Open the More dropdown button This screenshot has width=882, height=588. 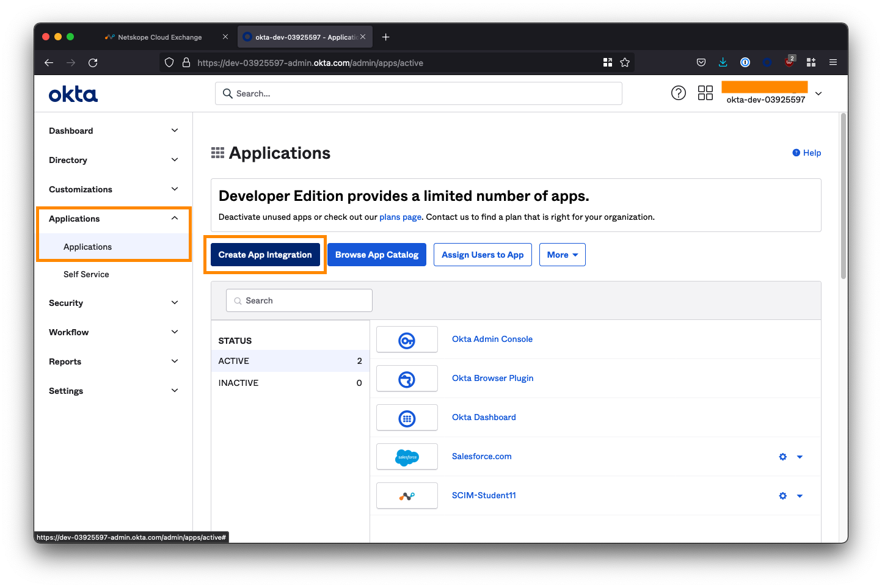pos(562,255)
